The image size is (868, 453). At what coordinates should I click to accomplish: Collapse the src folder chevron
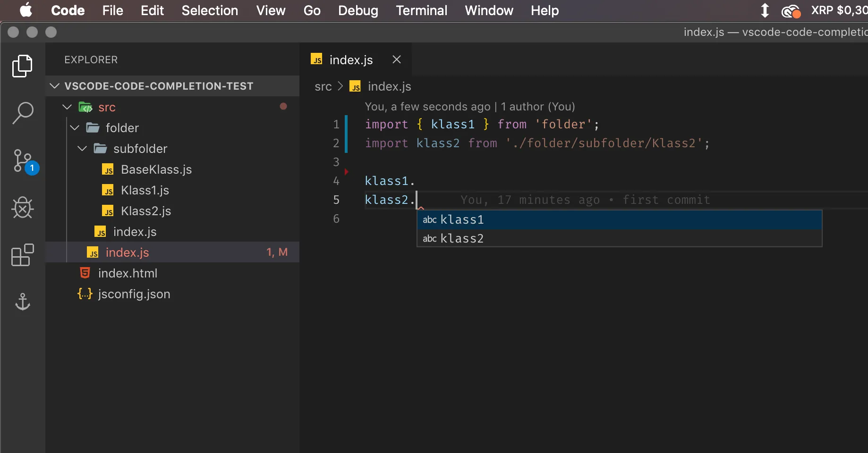(67, 107)
